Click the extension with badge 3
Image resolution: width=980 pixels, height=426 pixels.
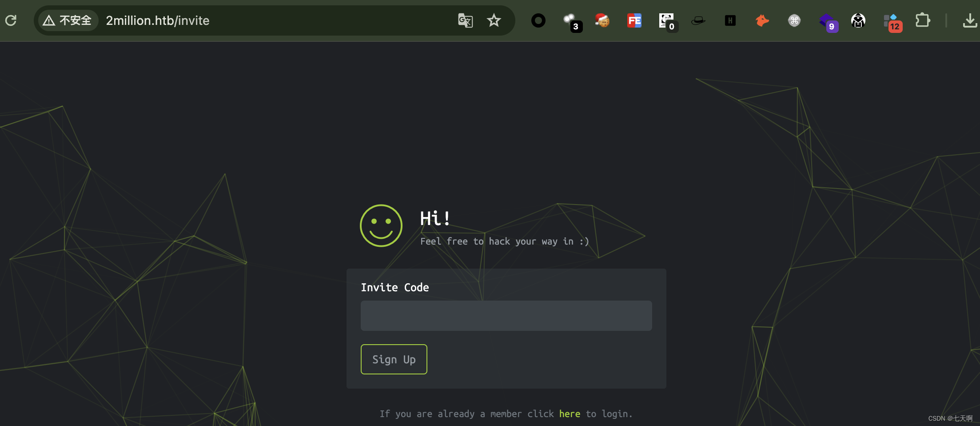570,20
